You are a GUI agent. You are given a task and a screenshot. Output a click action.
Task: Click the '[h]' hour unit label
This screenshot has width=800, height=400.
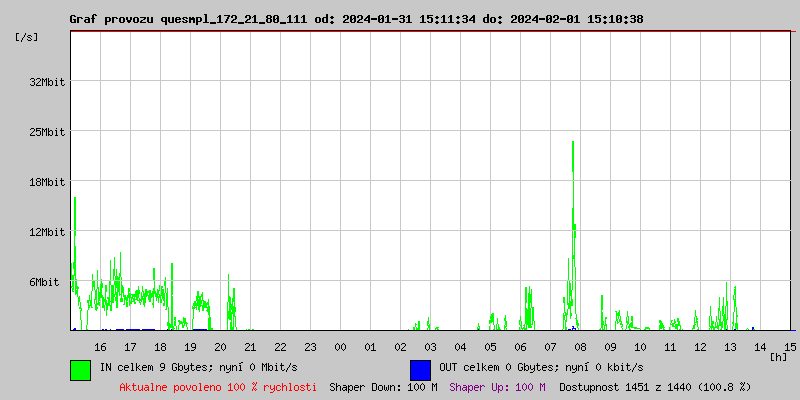tap(778, 356)
